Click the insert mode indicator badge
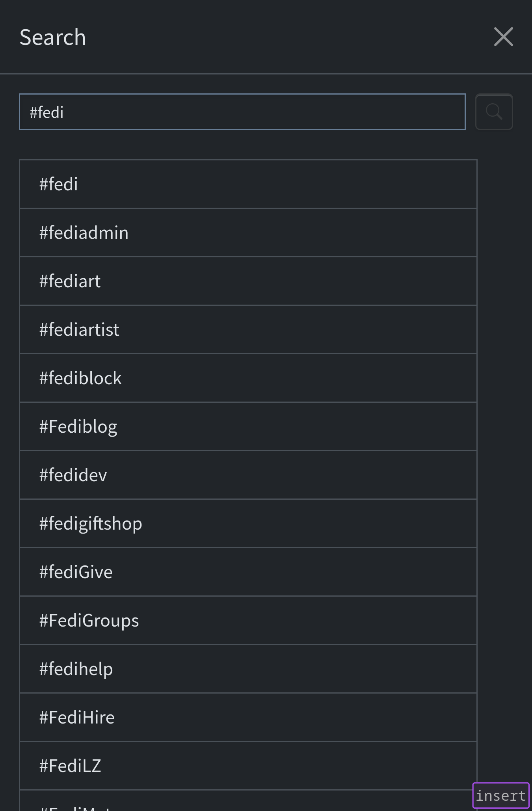 coord(501,795)
